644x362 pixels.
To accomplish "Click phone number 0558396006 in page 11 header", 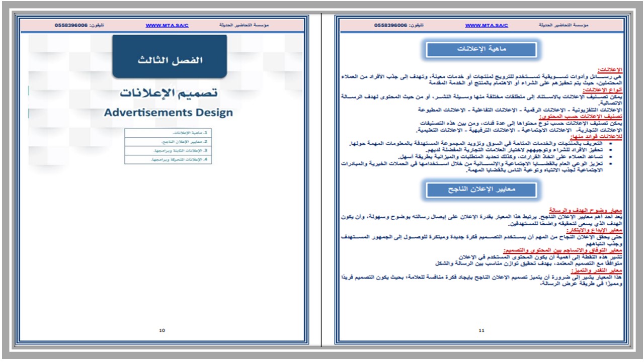I will [391, 25].
